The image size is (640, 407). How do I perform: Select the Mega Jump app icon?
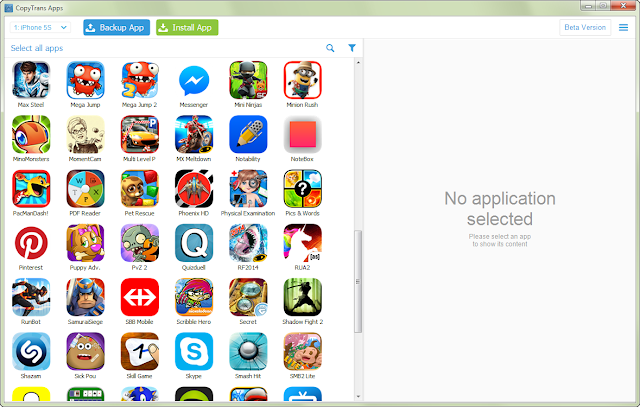click(x=85, y=80)
